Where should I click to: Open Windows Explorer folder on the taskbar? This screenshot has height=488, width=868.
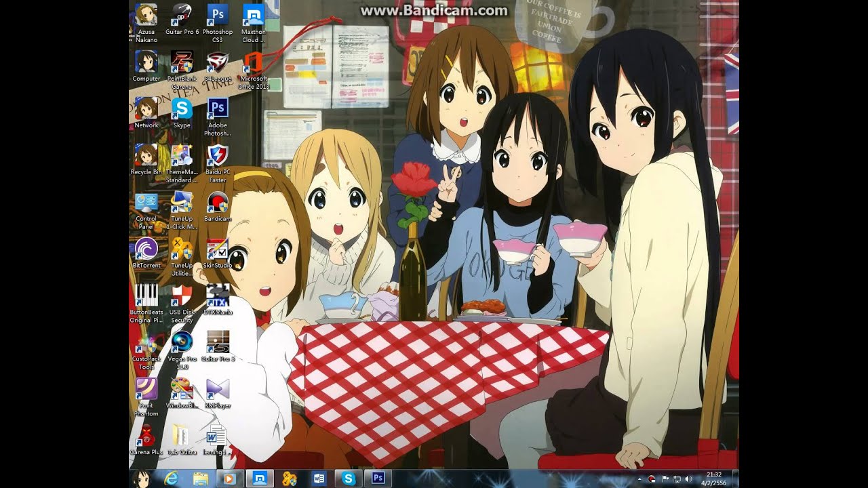click(201, 479)
